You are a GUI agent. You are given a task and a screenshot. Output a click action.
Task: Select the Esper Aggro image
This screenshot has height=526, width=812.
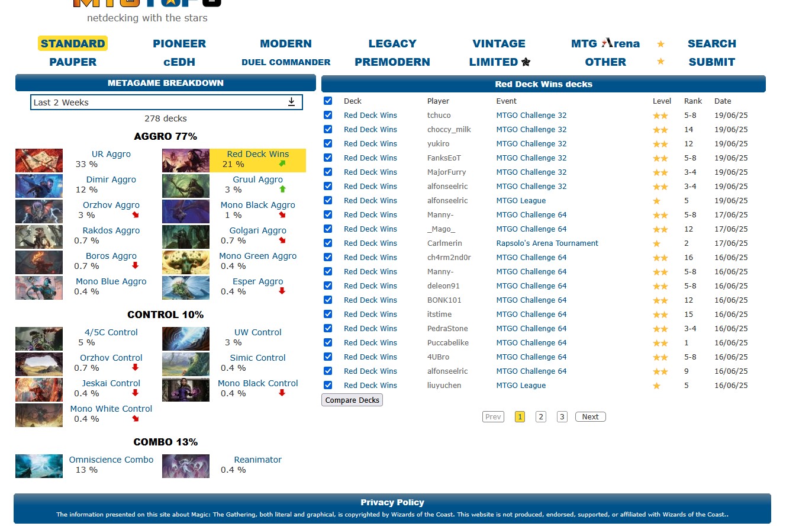point(186,288)
